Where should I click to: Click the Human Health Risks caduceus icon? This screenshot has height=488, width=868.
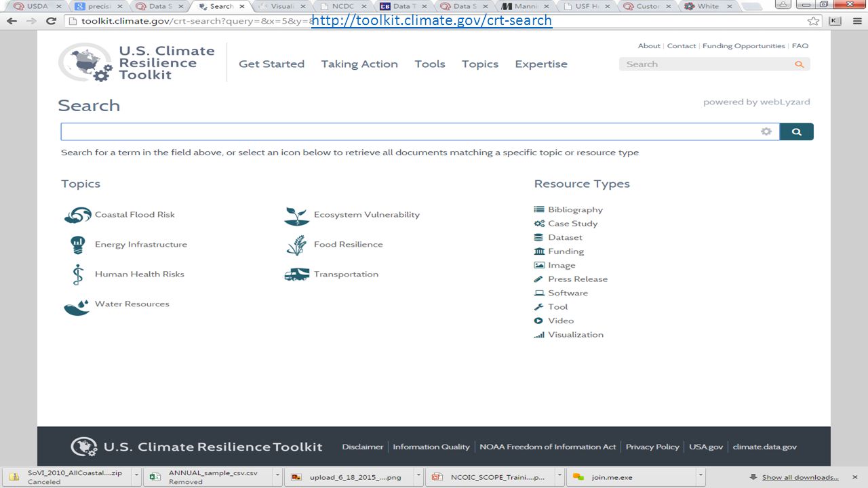tap(77, 274)
